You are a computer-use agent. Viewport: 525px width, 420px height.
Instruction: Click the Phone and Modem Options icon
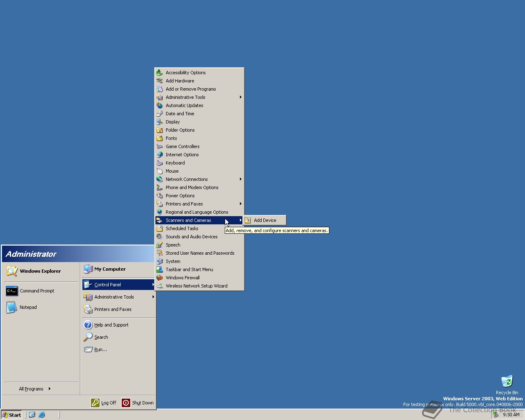click(x=160, y=187)
